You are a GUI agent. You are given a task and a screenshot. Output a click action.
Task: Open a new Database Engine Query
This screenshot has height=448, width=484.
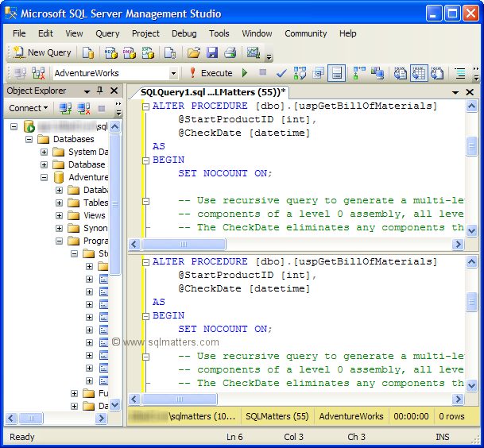[88, 52]
